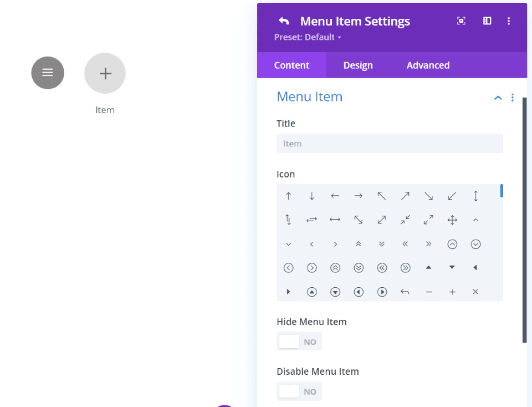Screen dimensions: 532x407
Task: Open fullscreen expand modal icon
Action: [x=461, y=21]
